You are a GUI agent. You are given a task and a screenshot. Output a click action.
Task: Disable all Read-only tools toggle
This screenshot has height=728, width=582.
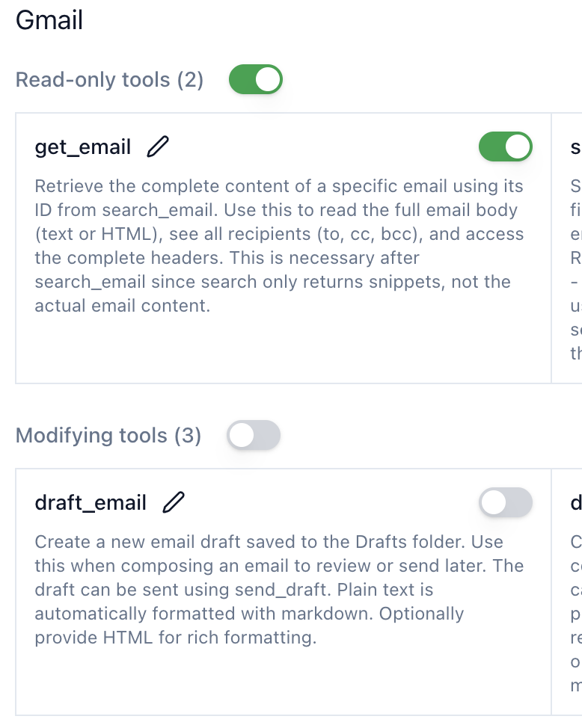[256, 79]
